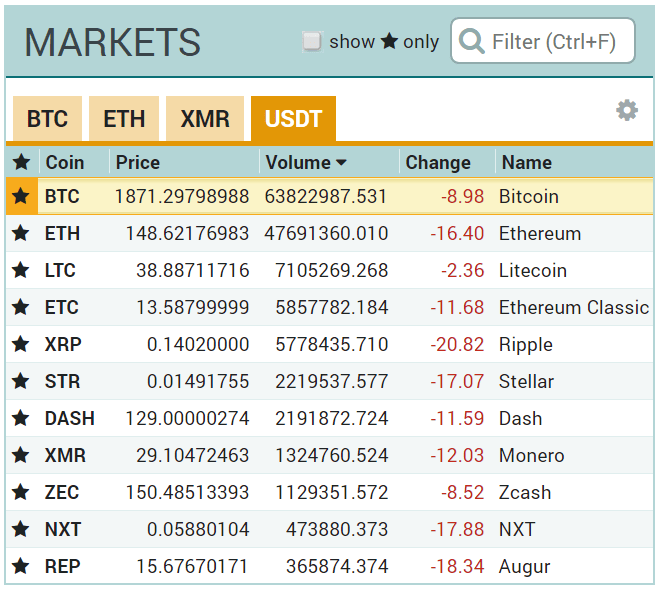Switch to the ETH markets tab
Viewport: 661px width, 590px height.
point(124,119)
